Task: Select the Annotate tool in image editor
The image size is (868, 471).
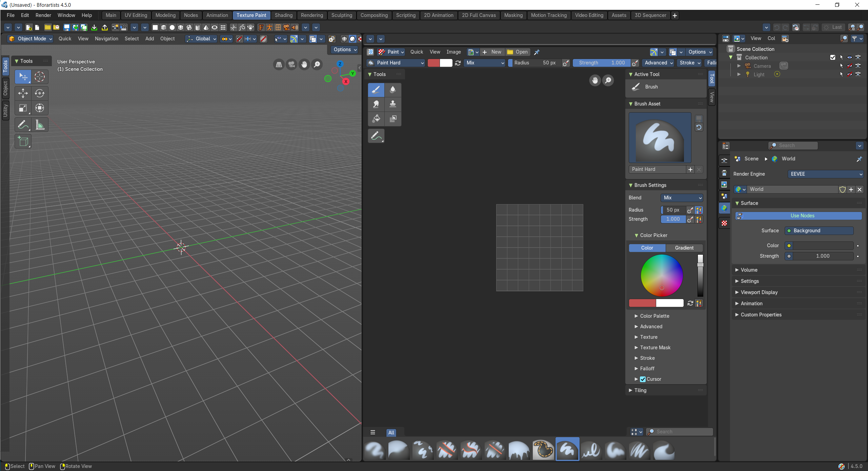Action: tap(376, 136)
